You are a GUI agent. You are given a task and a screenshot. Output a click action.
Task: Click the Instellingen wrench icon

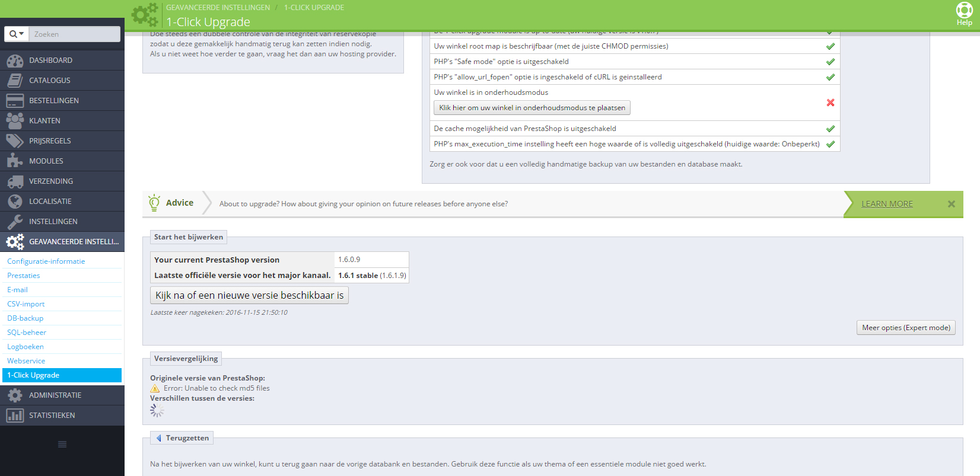point(15,222)
